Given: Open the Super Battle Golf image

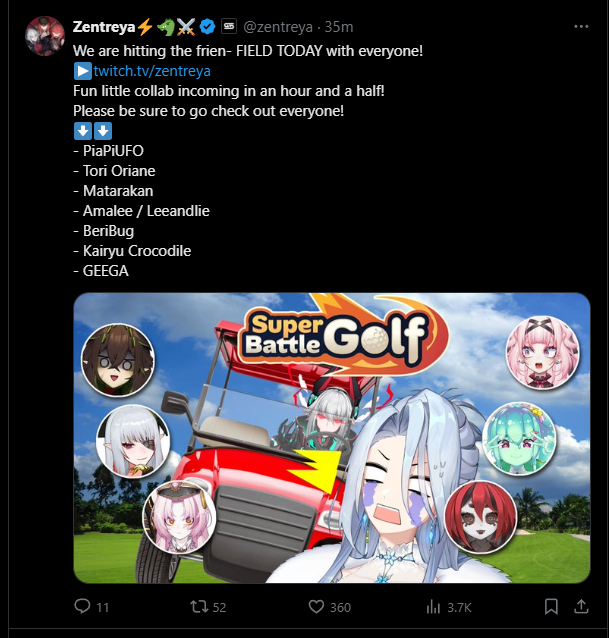Looking at the screenshot, I should [332, 438].
